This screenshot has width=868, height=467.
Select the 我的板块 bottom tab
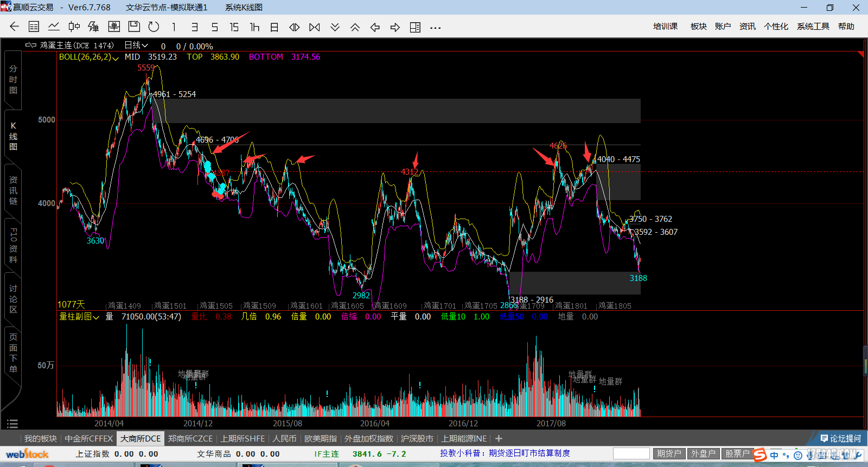[x=41, y=438]
